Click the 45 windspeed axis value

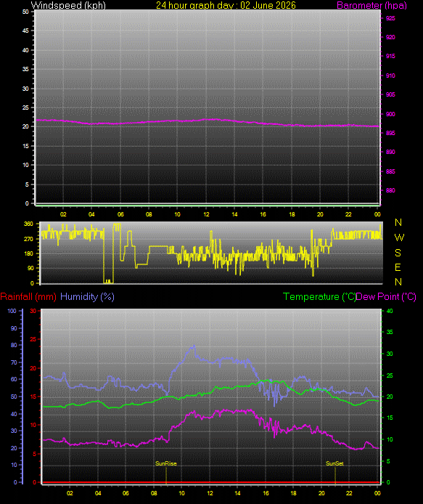point(25,31)
